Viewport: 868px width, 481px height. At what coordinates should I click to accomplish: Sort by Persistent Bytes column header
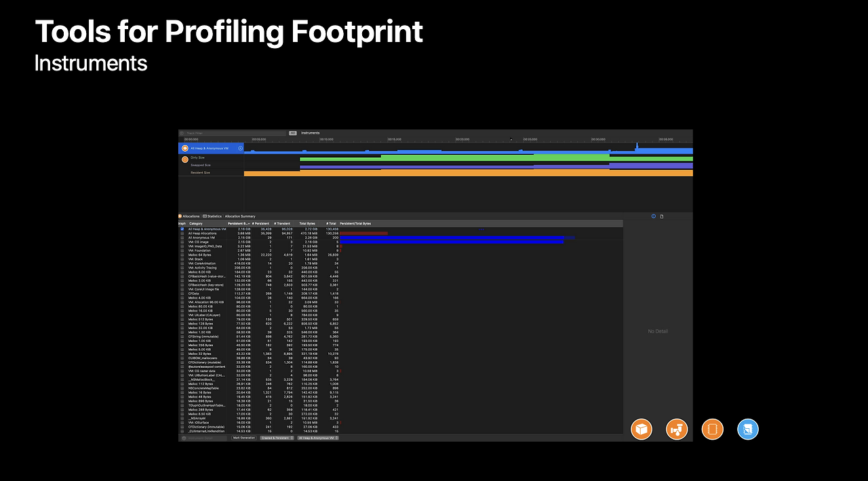click(239, 224)
